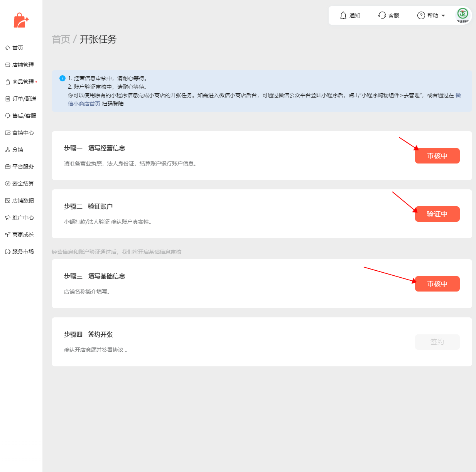Click the 审核中 button for 步骤一

(437, 156)
